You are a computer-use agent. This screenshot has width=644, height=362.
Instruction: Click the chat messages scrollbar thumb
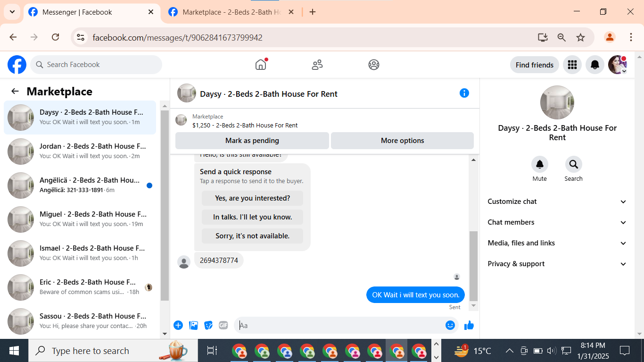point(474,266)
